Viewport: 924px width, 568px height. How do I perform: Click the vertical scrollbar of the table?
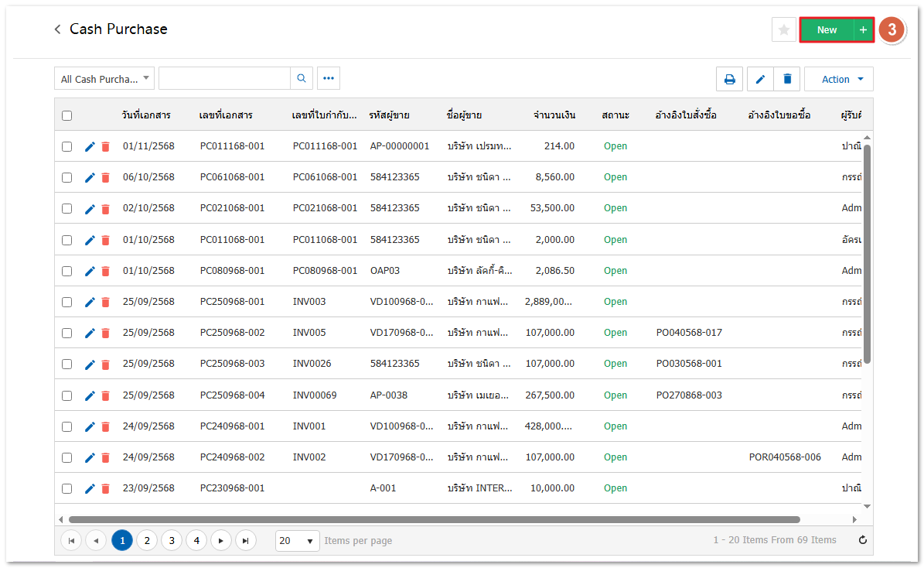(x=867, y=255)
